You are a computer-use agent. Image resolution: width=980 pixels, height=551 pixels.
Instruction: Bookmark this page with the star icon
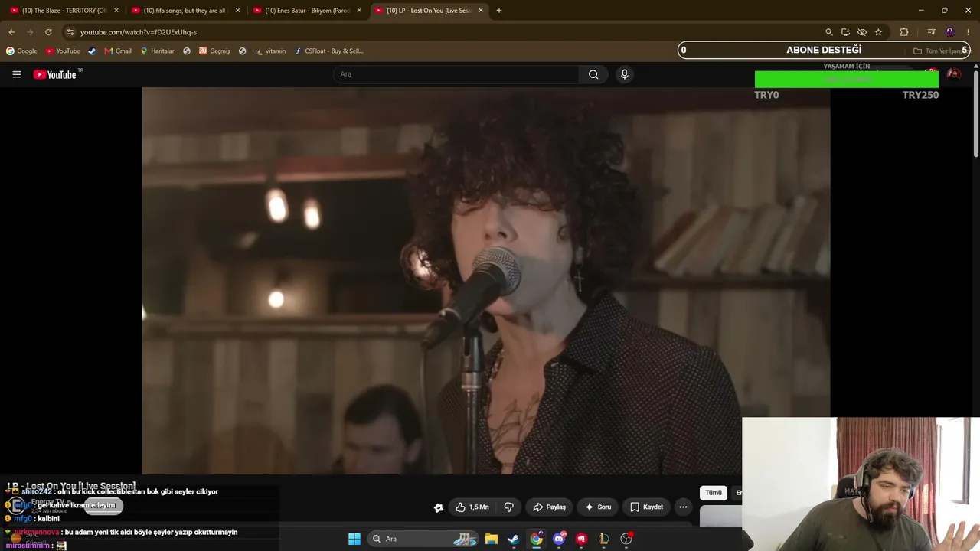pyautogui.click(x=878, y=32)
